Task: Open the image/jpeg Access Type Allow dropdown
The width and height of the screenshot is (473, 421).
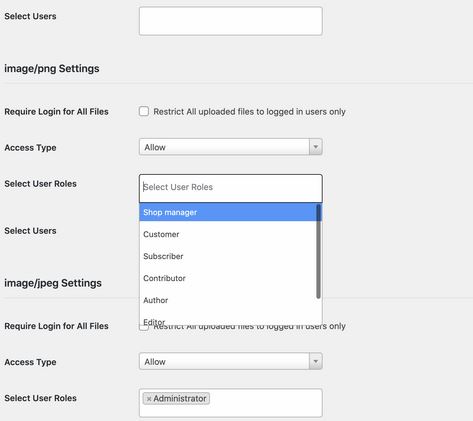Action: pyautogui.click(x=231, y=361)
